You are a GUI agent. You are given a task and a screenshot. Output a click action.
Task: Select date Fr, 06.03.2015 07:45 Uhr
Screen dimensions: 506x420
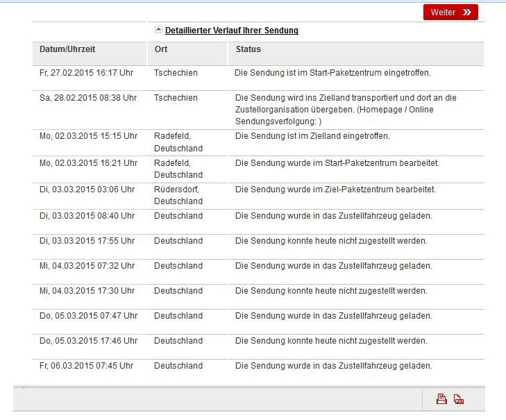(x=87, y=365)
